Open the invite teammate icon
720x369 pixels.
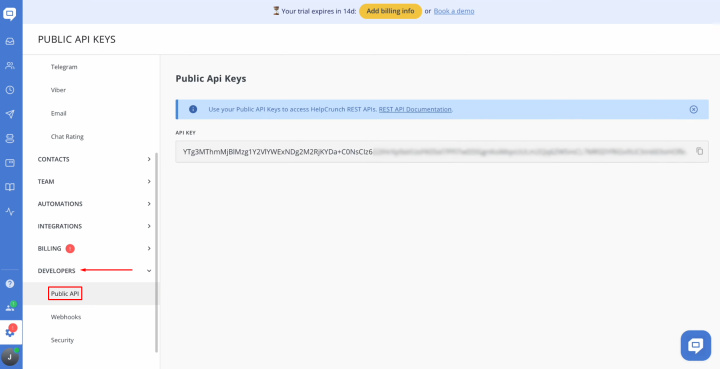pyautogui.click(x=10, y=307)
